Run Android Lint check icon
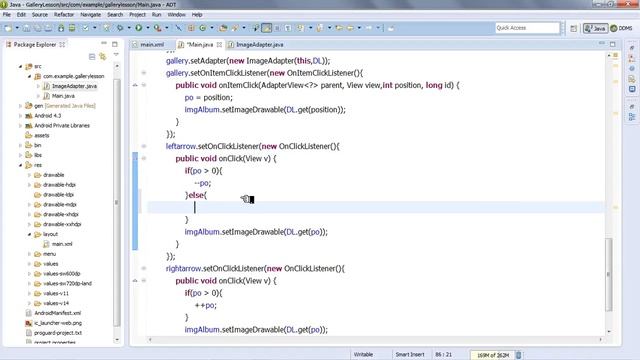 click(x=86, y=28)
